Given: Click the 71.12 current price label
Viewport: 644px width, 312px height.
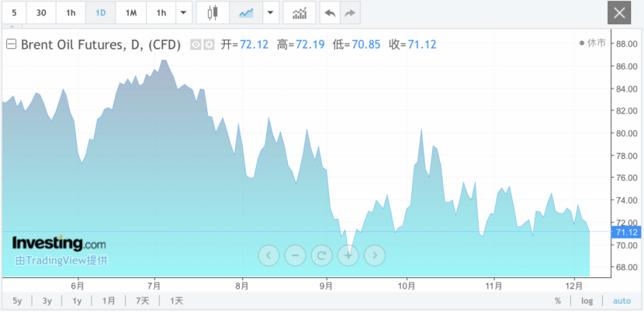Looking at the screenshot, I should coord(625,232).
